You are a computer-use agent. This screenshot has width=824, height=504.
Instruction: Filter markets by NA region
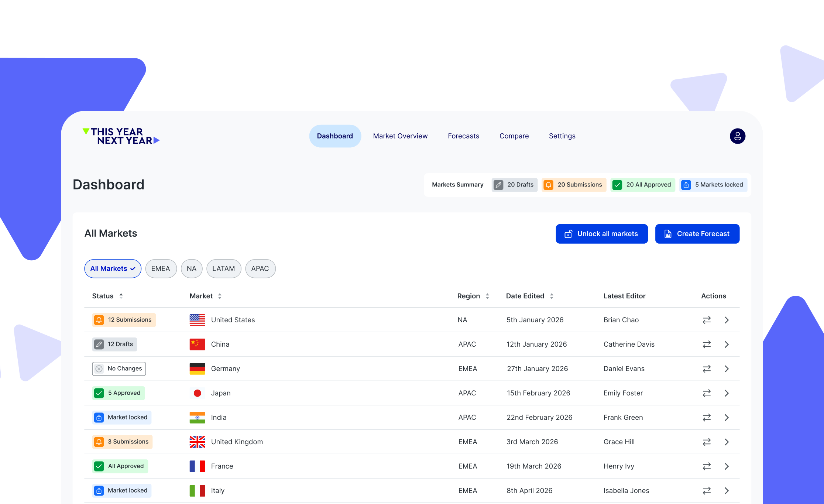point(192,269)
